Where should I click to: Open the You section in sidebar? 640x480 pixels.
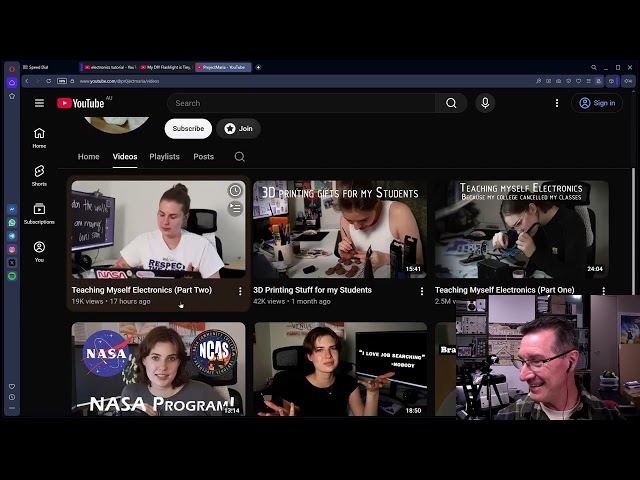click(39, 251)
